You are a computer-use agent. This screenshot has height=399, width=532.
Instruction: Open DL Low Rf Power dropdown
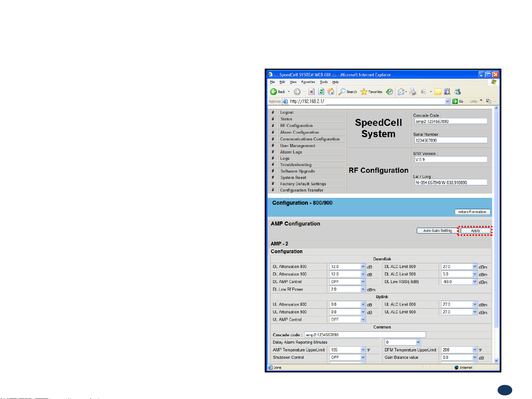click(x=363, y=289)
